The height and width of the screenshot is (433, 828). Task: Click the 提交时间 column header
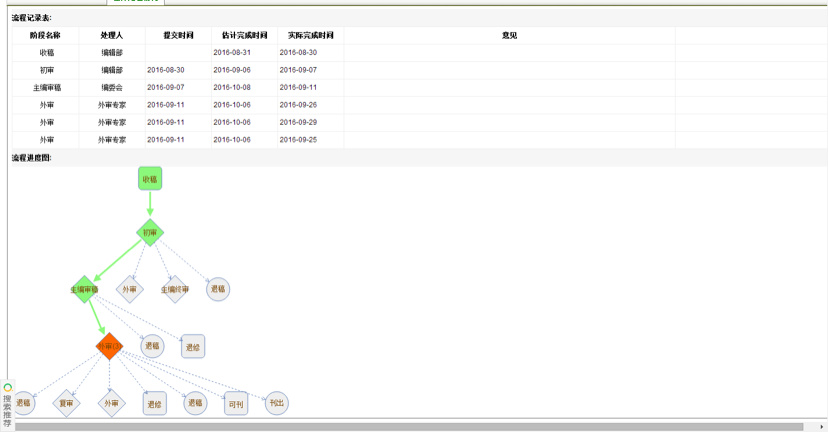[x=178, y=35]
